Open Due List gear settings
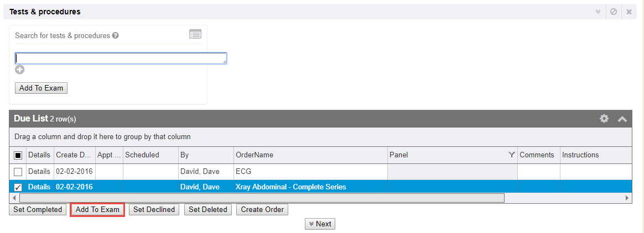Screen dimensions: 644x233 click(x=604, y=119)
